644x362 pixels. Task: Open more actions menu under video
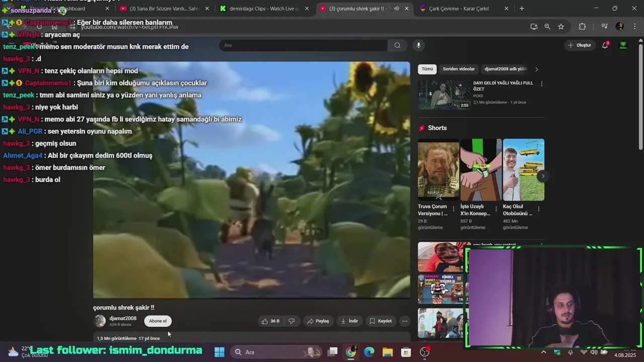pyautogui.click(x=405, y=321)
